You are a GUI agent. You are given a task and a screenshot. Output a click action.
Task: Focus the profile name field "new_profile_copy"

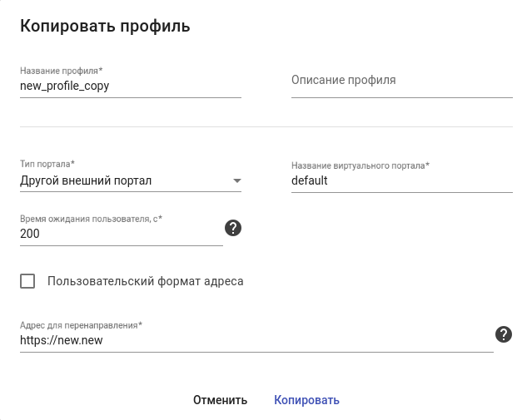coord(130,86)
